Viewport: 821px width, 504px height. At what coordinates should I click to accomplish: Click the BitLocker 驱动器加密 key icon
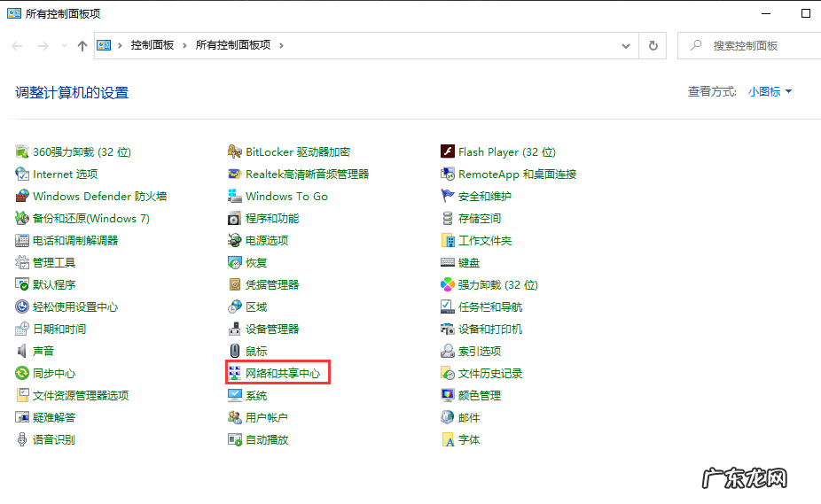(235, 151)
